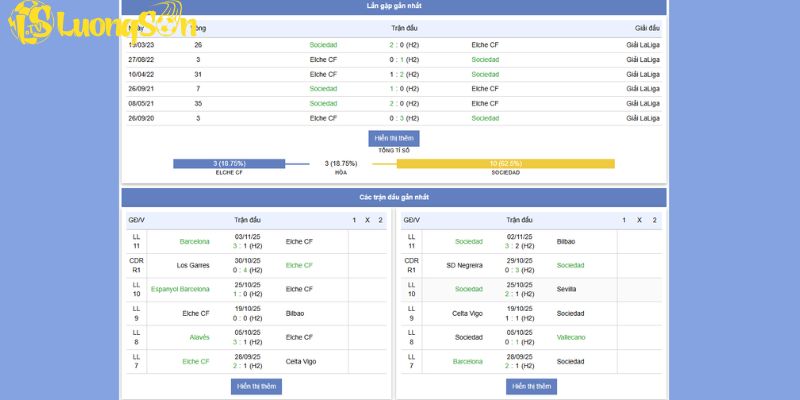
Task: Click the blue Elche CF win percentage bar
Action: pyautogui.click(x=229, y=163)
